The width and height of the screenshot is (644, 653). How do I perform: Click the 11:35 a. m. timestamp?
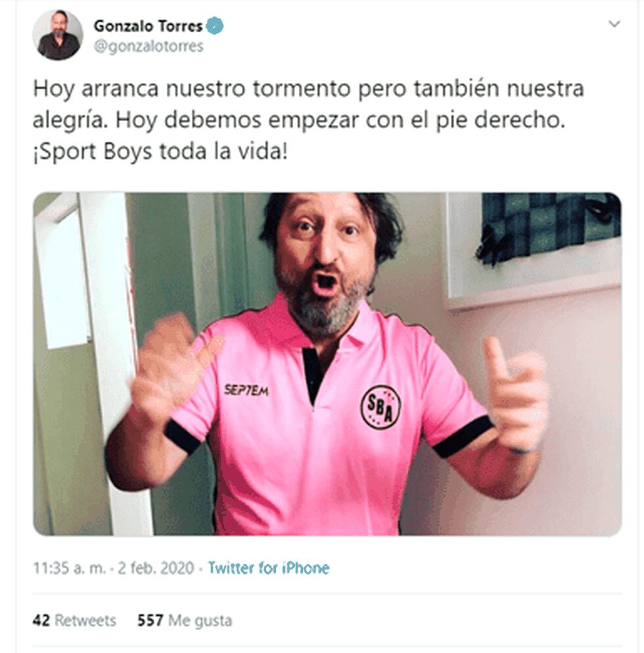point(69,568)
